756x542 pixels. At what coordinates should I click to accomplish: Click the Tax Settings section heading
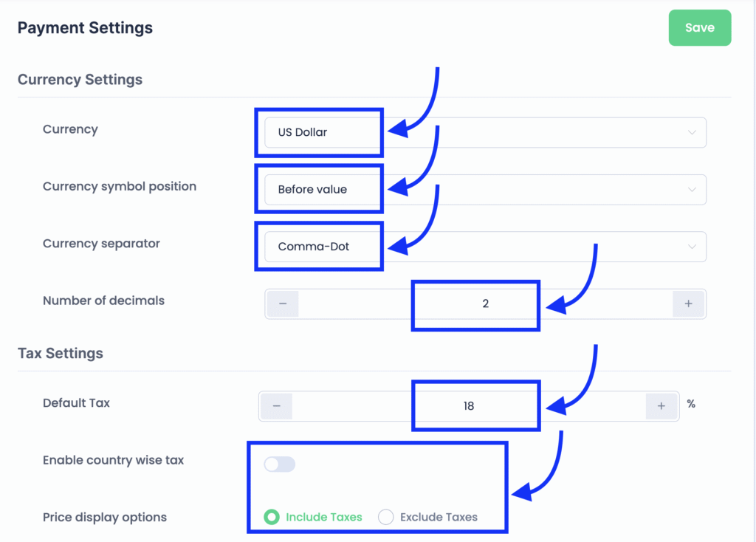[x=61, y=354]
